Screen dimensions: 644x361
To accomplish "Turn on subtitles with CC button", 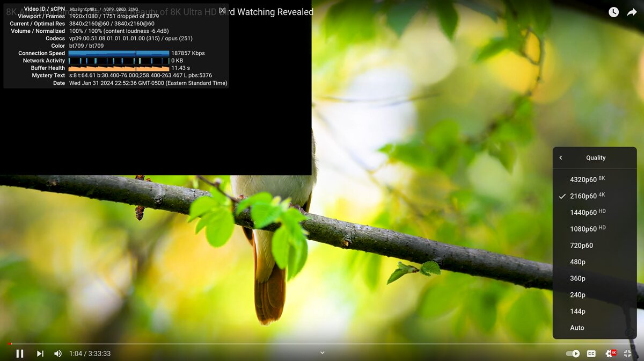I will coord(591,353).
